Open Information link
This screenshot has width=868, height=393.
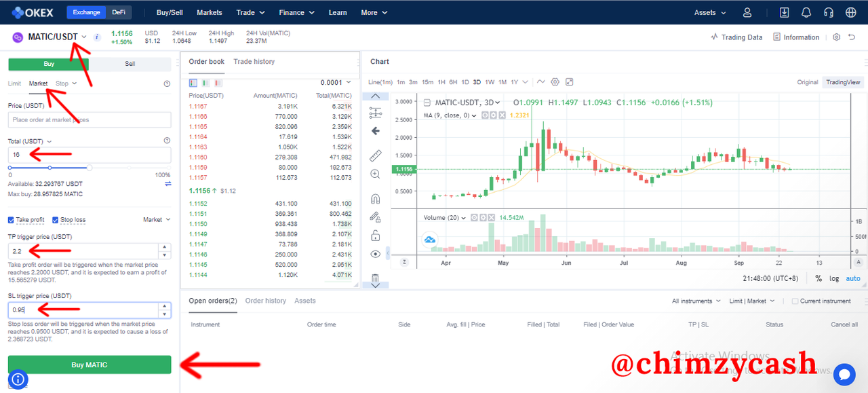(x=796, y=37)
